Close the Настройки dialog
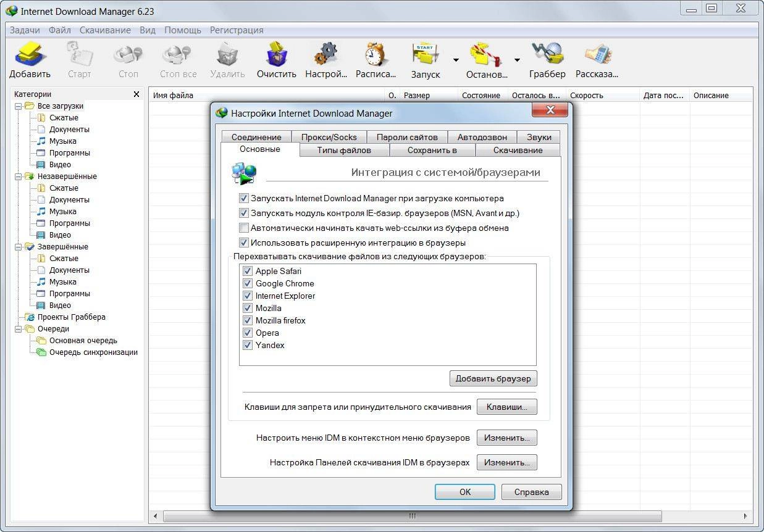Viewport: 764px width, 532px height. tap(550, 110)
